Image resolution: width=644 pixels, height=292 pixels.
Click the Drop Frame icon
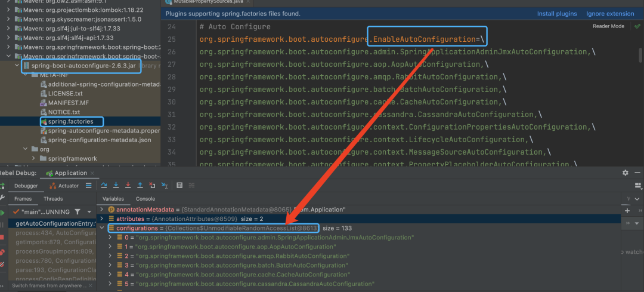tap(152, 186)
